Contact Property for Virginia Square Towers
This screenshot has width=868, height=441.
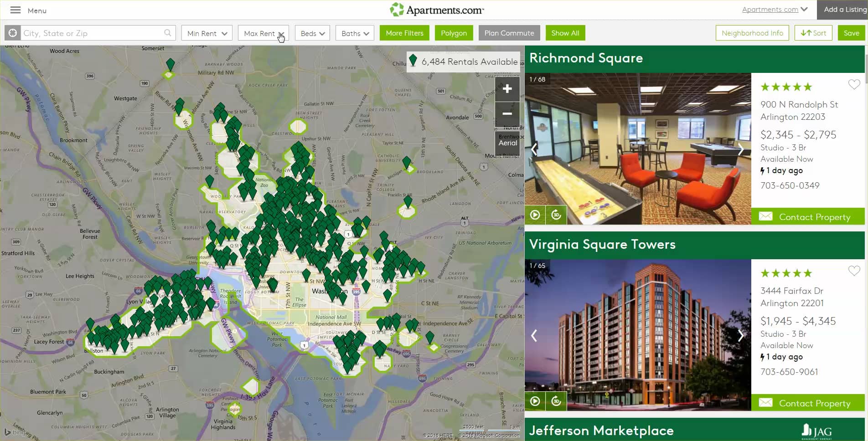point(807,403)
